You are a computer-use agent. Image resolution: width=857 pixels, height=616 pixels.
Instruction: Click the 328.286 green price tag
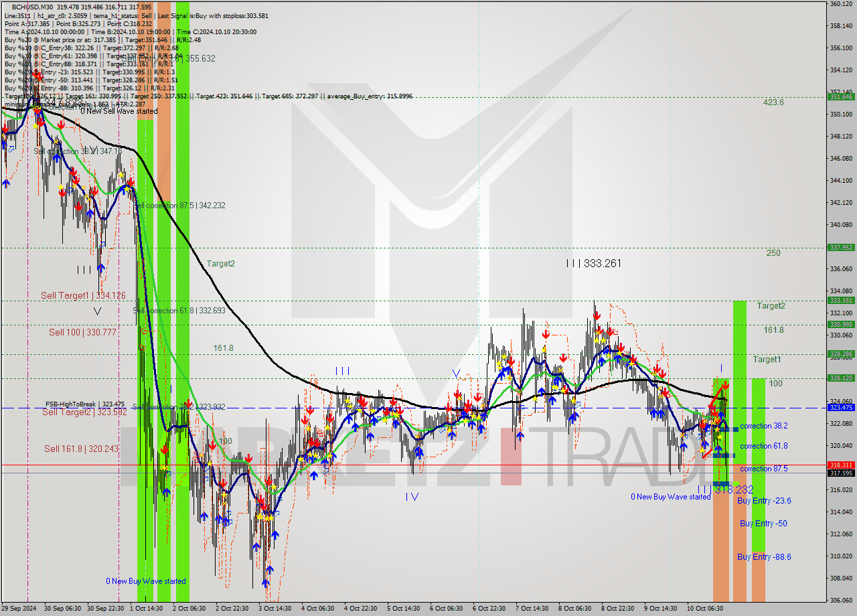point(841,354)
